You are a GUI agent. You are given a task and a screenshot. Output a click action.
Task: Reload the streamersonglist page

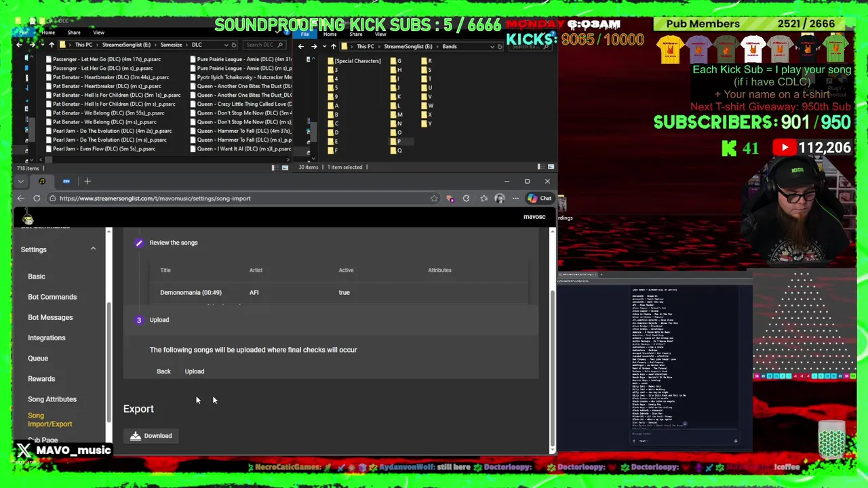pos(37,199)
